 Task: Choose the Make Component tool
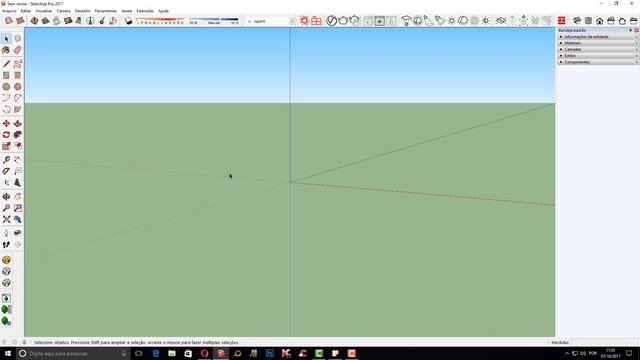click(18, 39)
